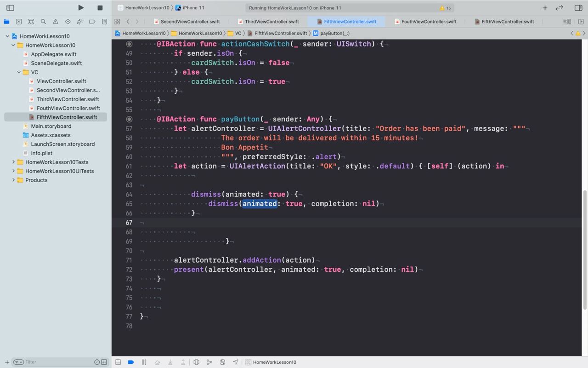Show only source-controlled files filter

click(x=104, y=362)
